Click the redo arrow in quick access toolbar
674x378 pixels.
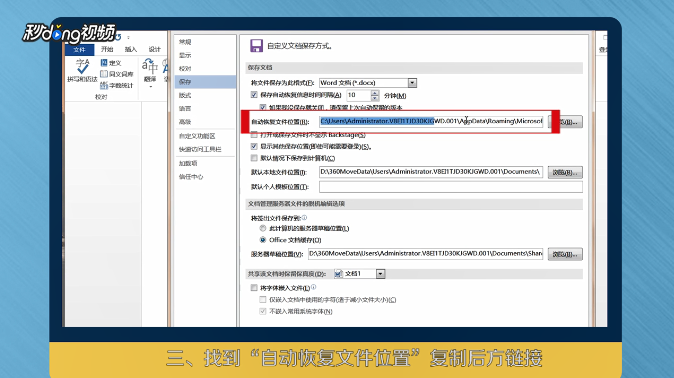pyautogui.click(x=118, y=37)
